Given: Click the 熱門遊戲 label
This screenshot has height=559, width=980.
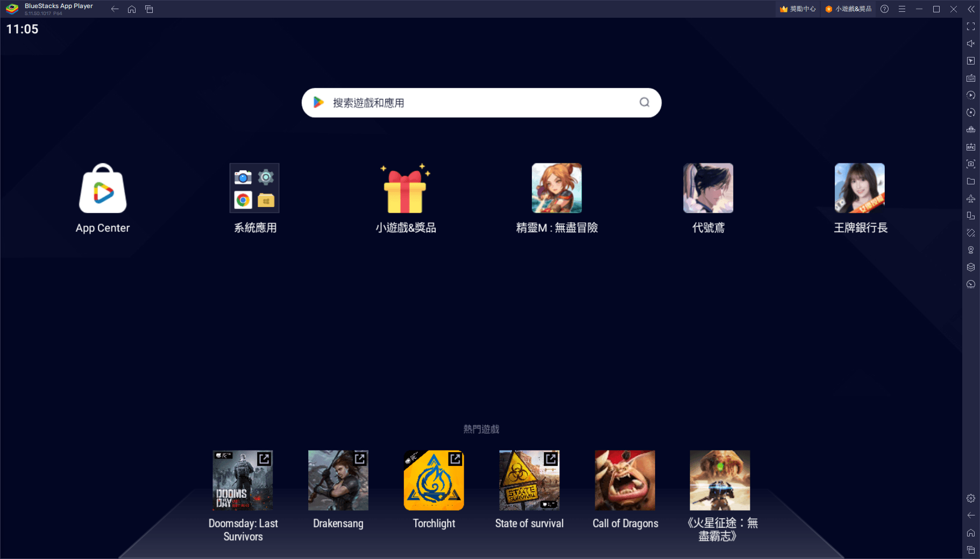Looking at the screenshot, I should [x=481, y=429].
